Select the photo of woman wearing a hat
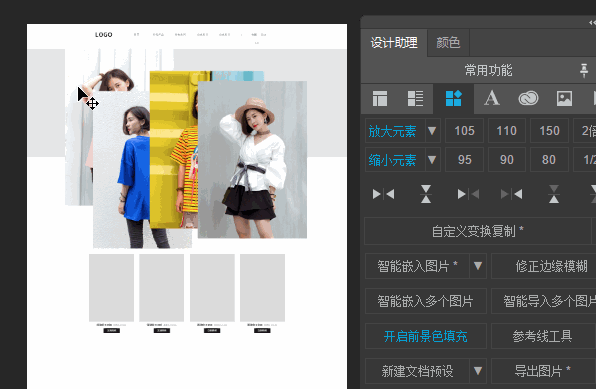Viewport: 596px width, 389px height. (252, 160)
